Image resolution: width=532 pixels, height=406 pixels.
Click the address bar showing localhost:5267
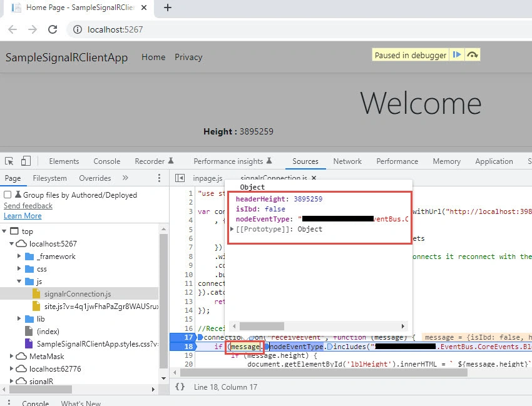pyautogui.click(x=299, y=29)
